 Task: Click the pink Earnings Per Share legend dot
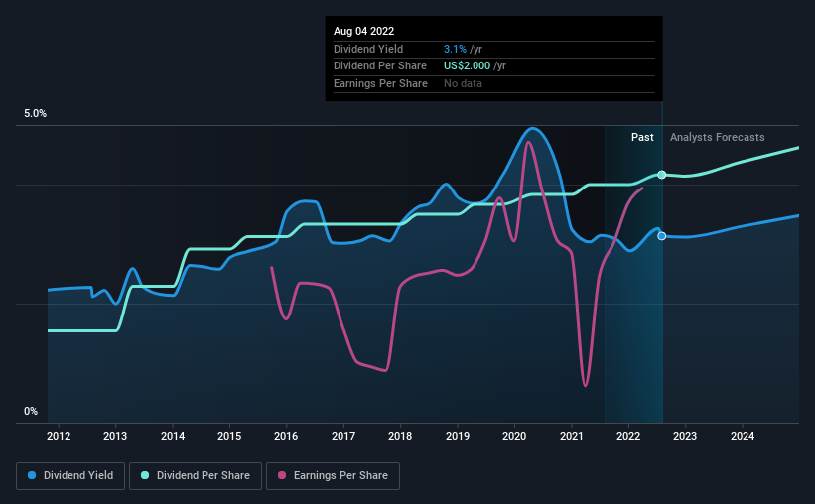click(x=282, y=475)
